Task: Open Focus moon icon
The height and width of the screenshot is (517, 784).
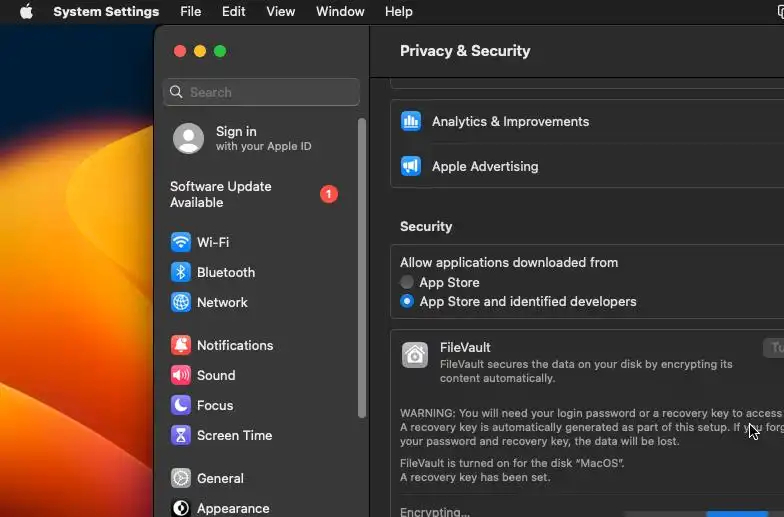Action: [x=181, y=405]
